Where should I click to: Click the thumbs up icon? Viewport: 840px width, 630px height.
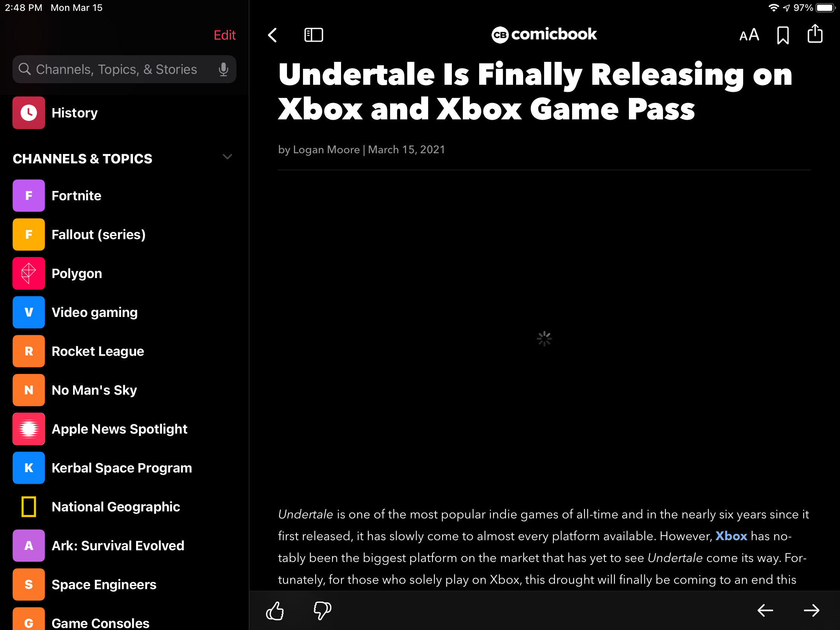point(276,610)
